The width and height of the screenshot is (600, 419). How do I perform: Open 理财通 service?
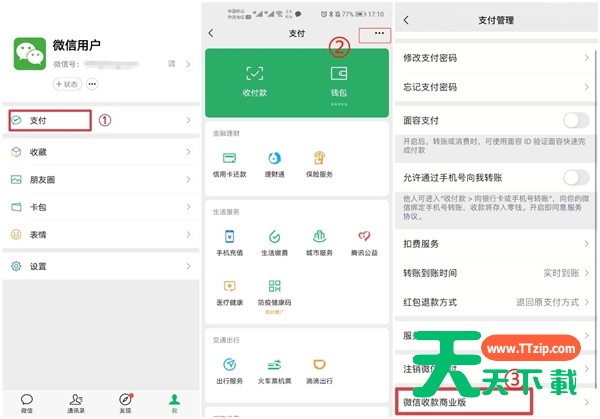pos(274,165)
